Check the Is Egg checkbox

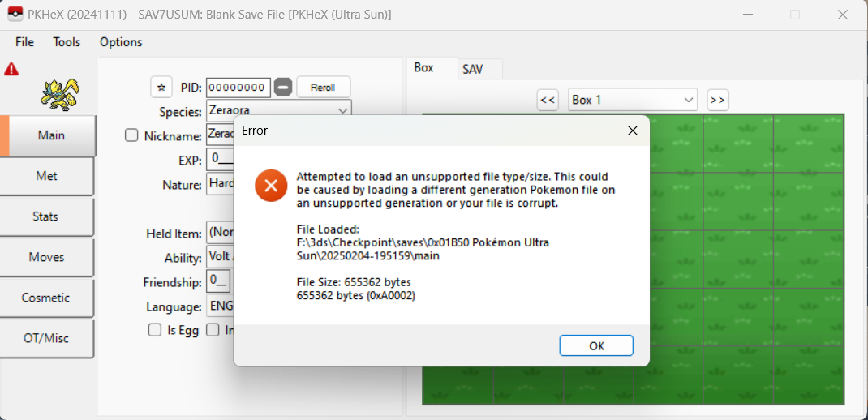coord(155,330)
